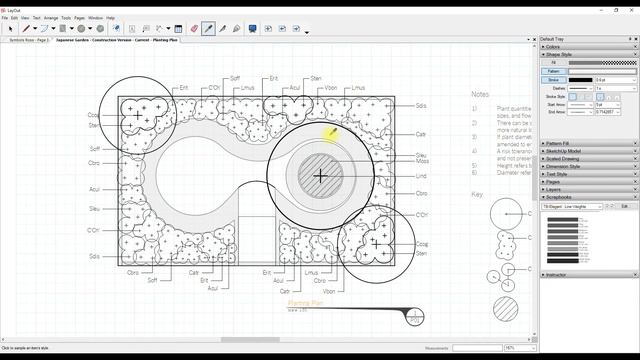Open the Scrapbooks library dropdown
Viewport: 640px width, 360px height.
572,207
